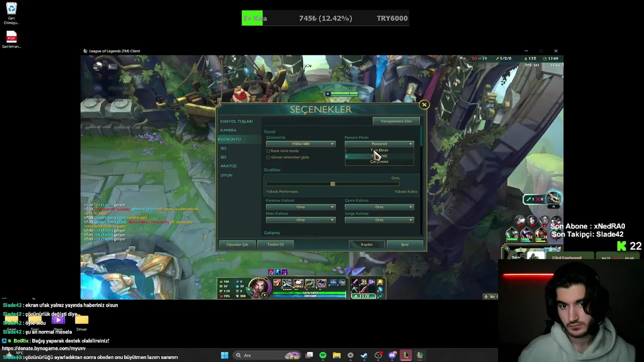This screenshot has width=644, height=362.
Task: Open the shop via the 1170 gold button
Action: pyautogui.click(x=363, y=296)
